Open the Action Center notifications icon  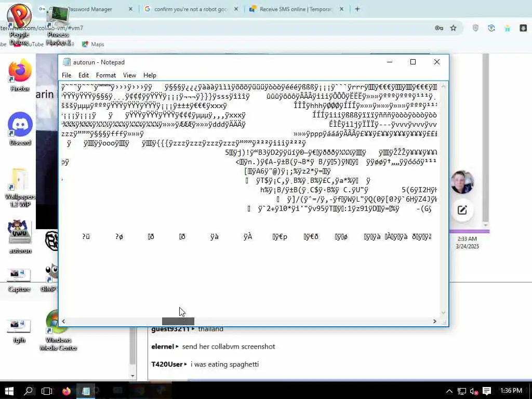(x=487, y=392)
